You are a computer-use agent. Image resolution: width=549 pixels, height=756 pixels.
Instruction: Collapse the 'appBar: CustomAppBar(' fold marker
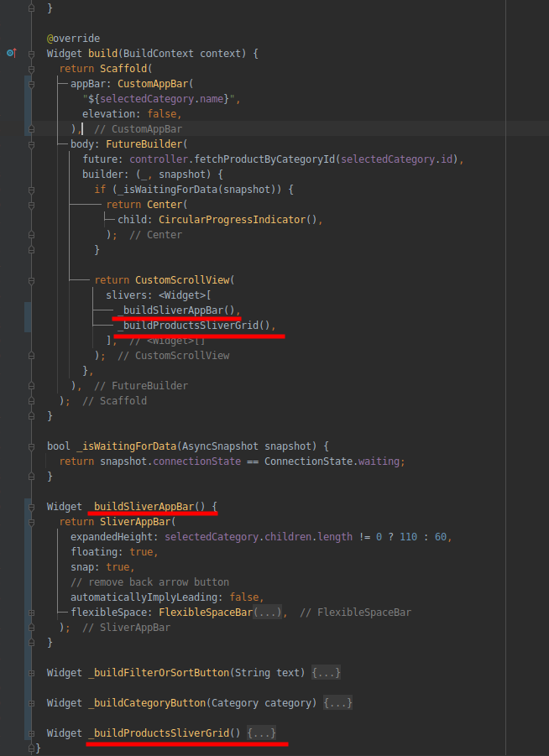[x=31, y=84]
